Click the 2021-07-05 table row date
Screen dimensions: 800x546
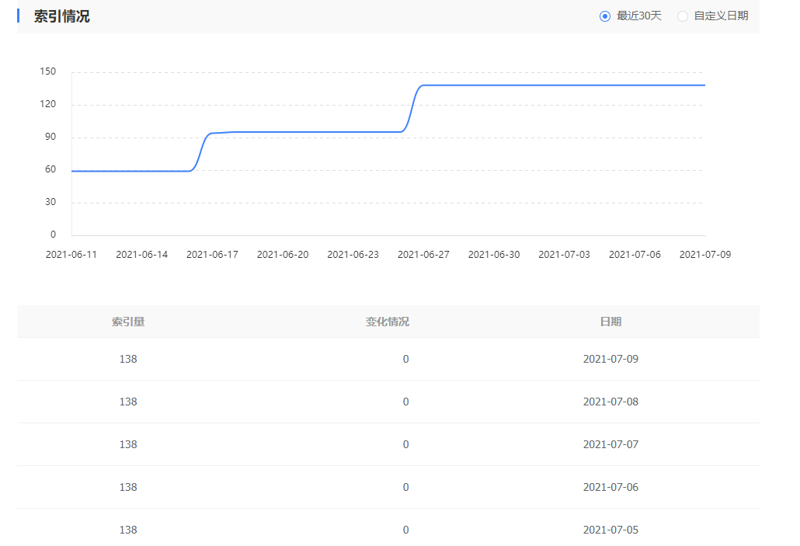611,530
